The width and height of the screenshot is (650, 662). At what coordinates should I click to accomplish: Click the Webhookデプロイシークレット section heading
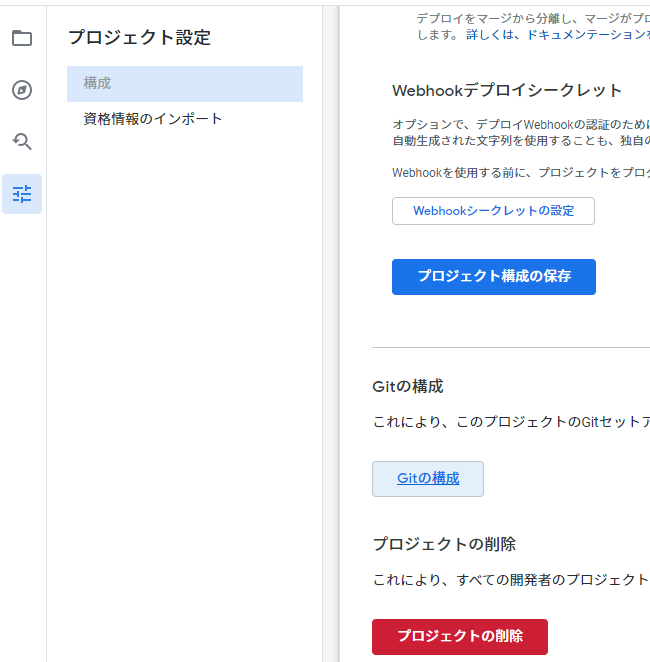(507, 90)
